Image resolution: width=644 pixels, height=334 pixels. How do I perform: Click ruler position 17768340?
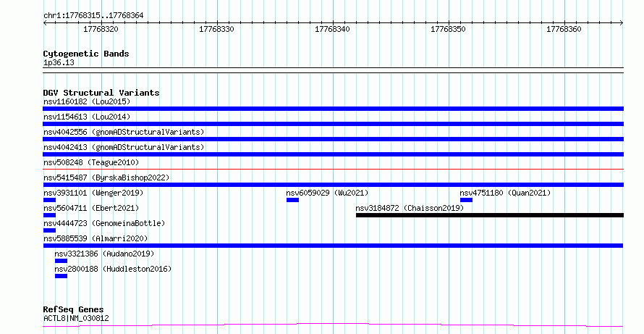click(x=333, y=29)
